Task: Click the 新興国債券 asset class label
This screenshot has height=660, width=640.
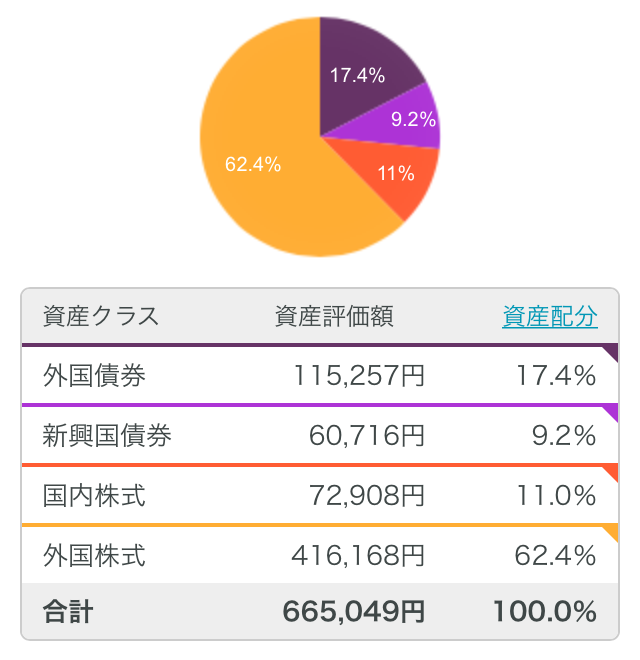Action: (107, 435)
